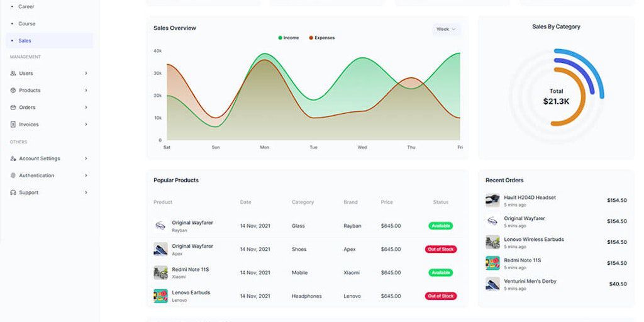The image size is (644, 322).
Task: Toggle the Expenses legend series
Action: 322,38
